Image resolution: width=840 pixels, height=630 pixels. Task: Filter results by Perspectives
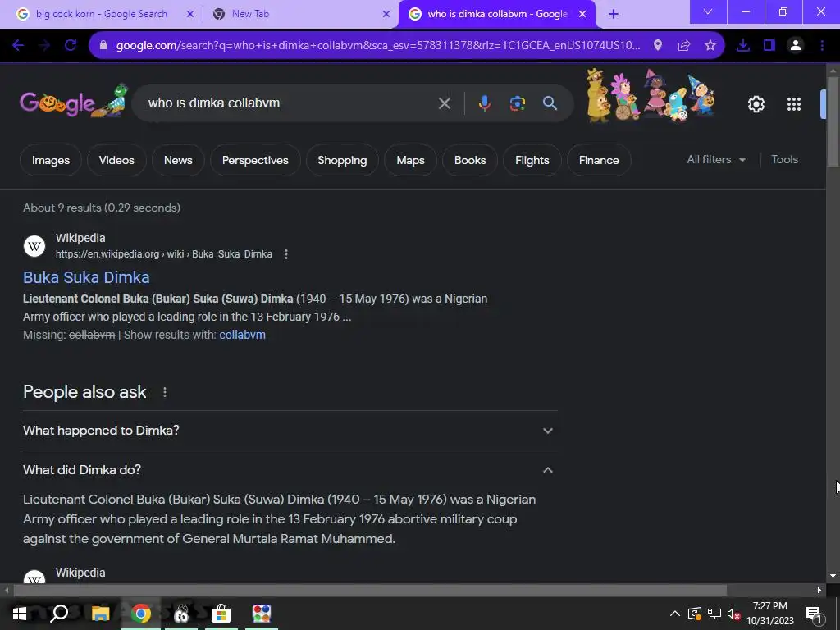tap(255, 160)
